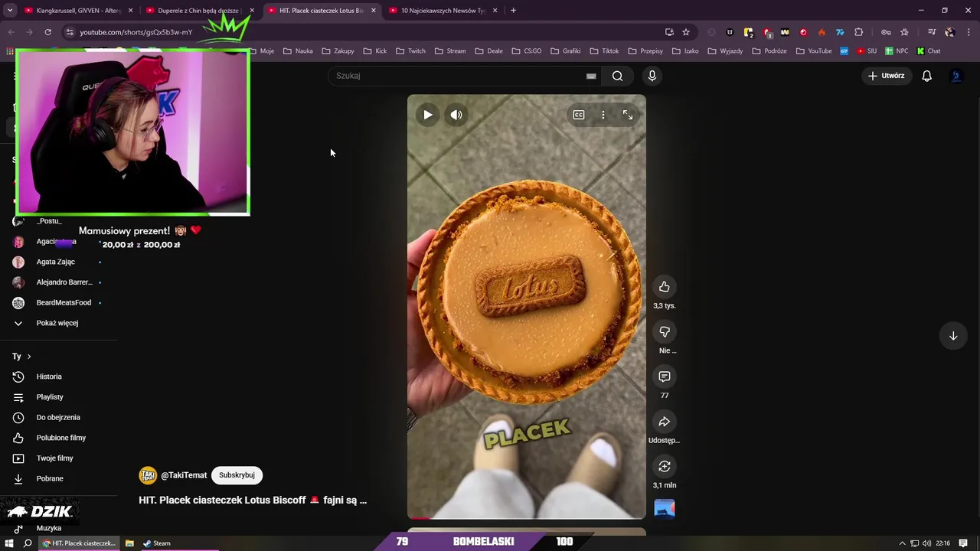Start voice search with microphone icon
The width and height of the screenshot is (980, 551).
point(652,76)
